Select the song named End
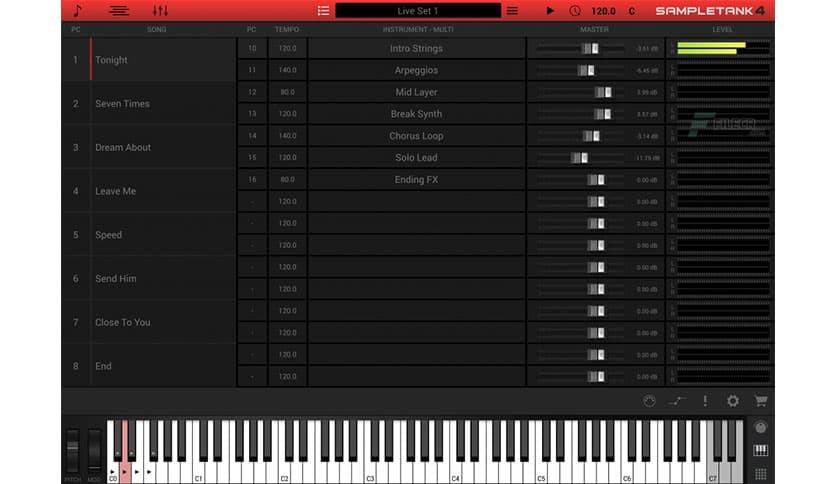Viewport: 836px width, 484px height. 149,366
